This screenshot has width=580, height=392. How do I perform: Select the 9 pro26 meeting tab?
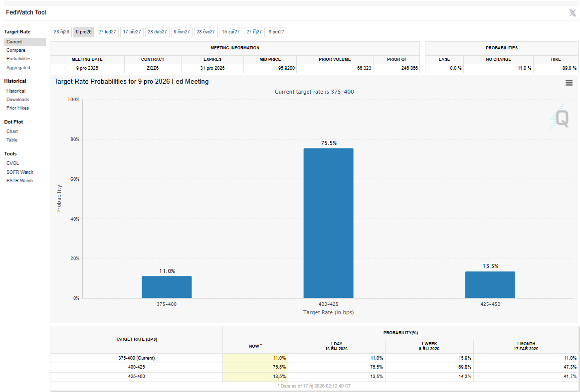84,32
